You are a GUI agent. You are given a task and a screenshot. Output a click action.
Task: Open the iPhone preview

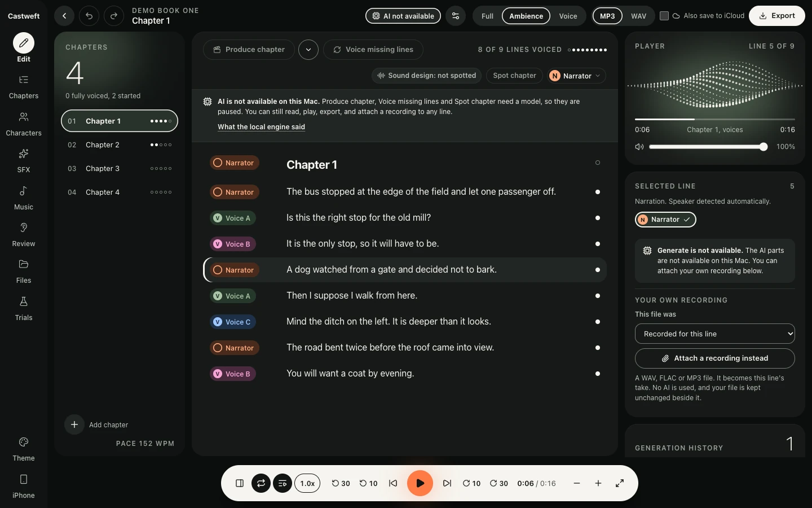pos(24,486)
